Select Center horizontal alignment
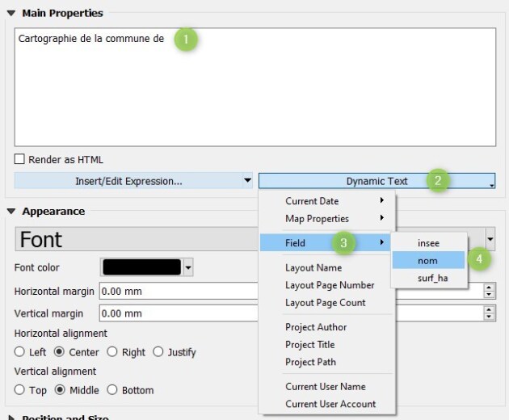Image resolution: width=509 pixels, height=420 pixels. coord(59,352)
